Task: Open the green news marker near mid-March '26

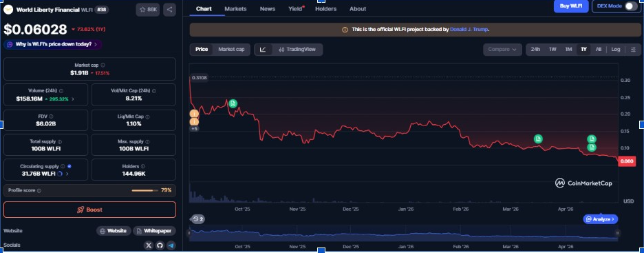Action: [x=538, y=139]
